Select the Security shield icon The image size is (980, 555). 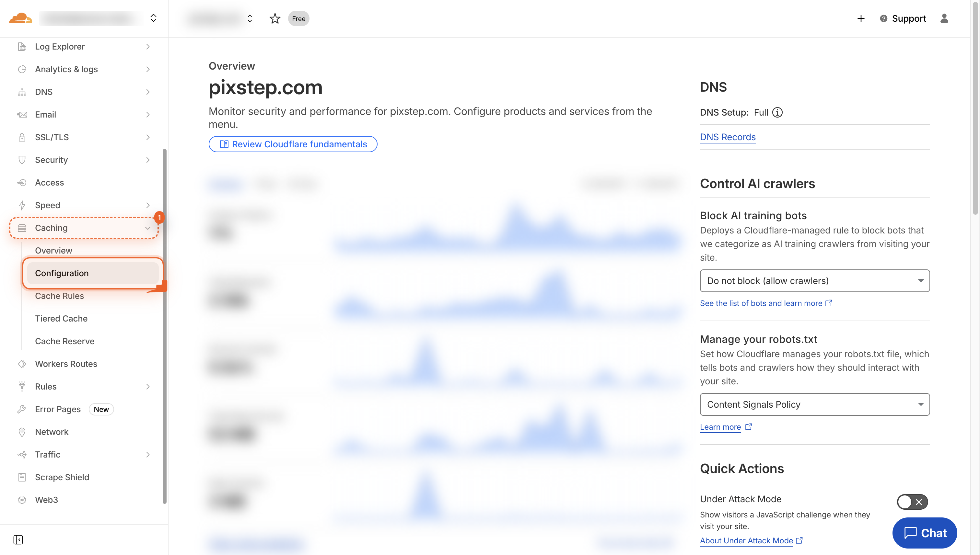click(22, 160)
